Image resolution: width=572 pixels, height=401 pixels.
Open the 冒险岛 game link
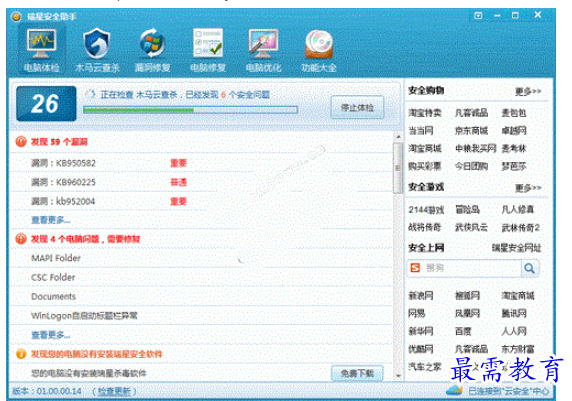point(467,209)
